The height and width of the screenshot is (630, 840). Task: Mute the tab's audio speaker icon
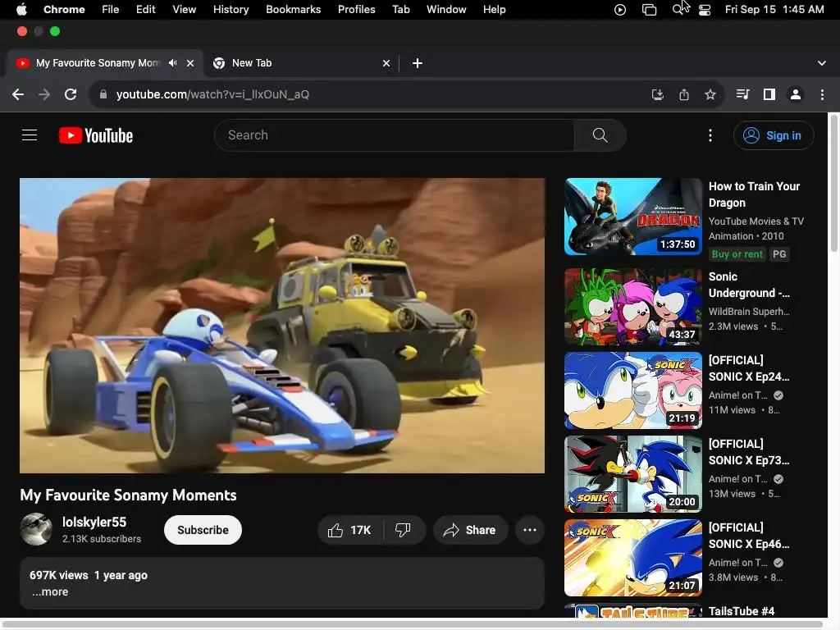(172, 62)
